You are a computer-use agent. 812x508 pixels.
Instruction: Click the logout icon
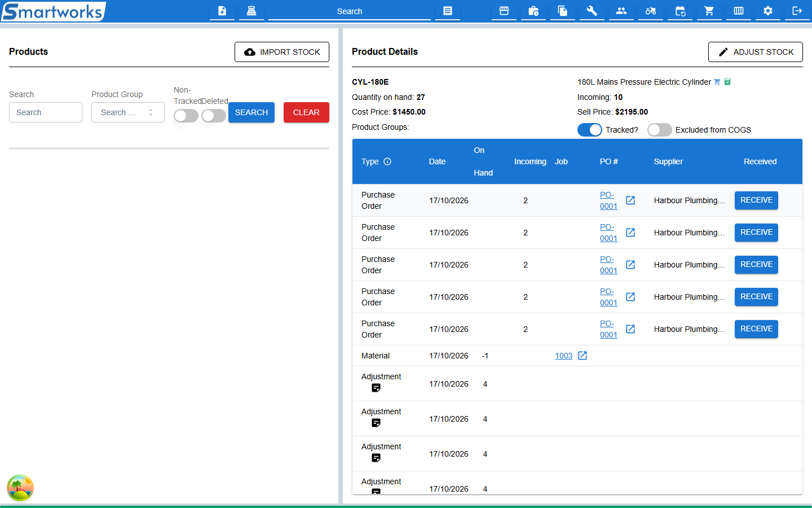797,11
